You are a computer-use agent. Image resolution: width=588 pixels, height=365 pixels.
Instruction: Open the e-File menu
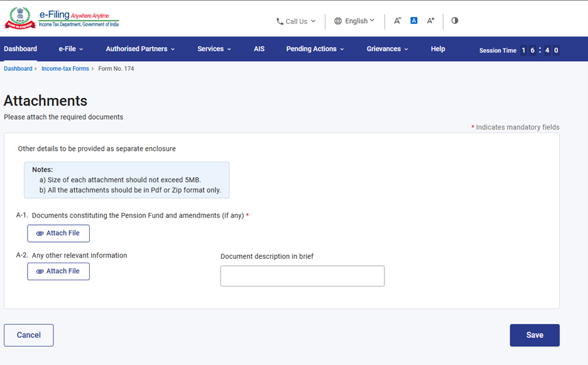point(70,49)
